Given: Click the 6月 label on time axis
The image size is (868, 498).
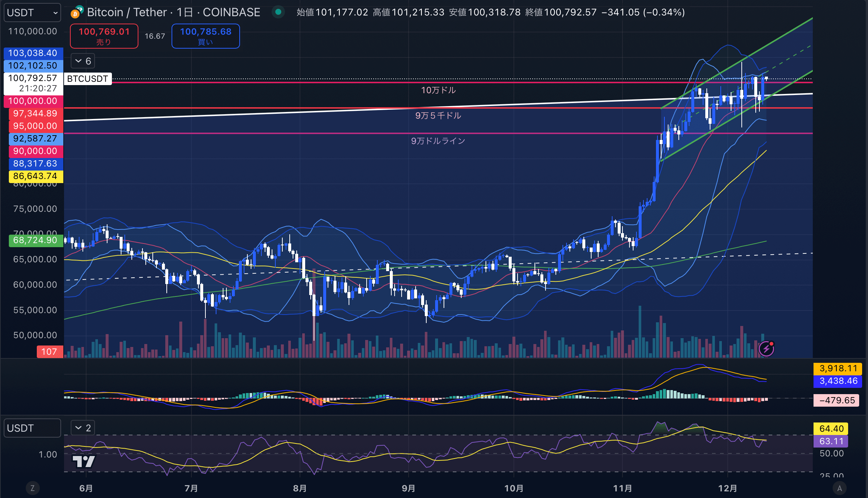Looking at the screenshot, I should click(x=86, y=488).
